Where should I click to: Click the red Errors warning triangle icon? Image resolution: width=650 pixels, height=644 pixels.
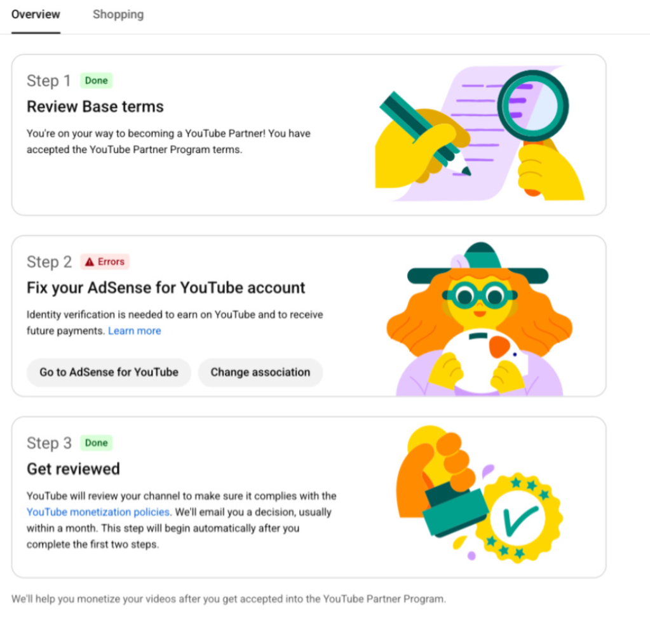pyautogui.click(x=90, y=262)
